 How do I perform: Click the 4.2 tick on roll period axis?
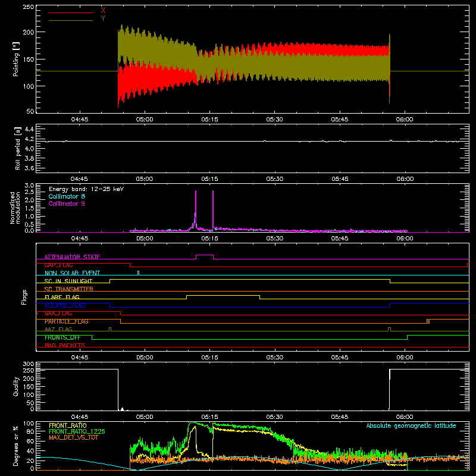(x=29, y=139)
